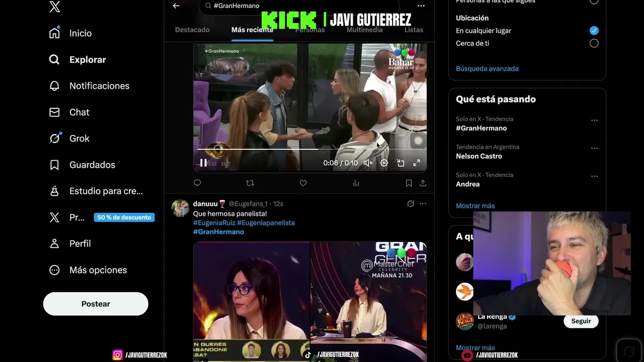644x362 pixels.
Task: Unmute the video sound
Action: (x=368, y=163)
